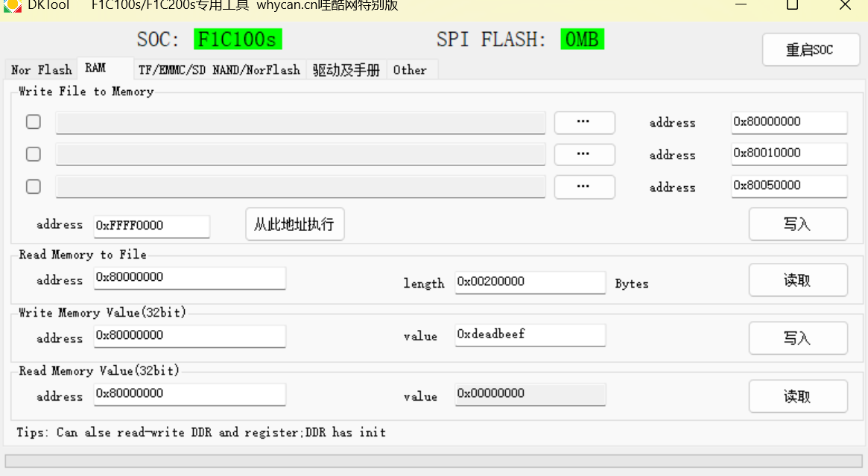Maximize the DKTool window
The image size is (868, 476).
click(792, 5)
